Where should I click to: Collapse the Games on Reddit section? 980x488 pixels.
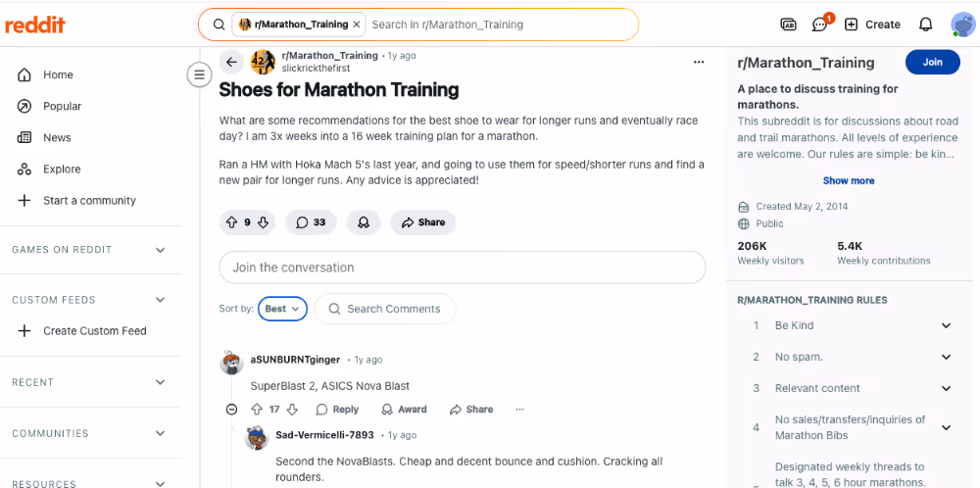(160, 250)
